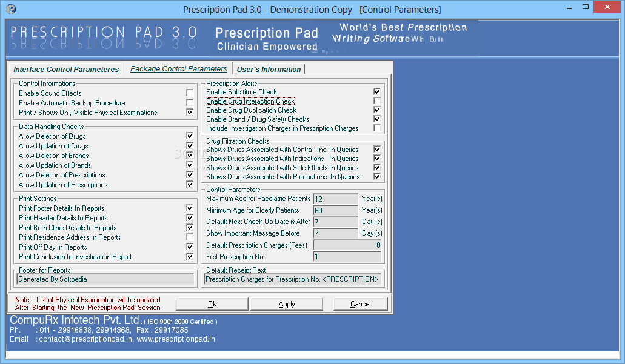The image size is (625, 364).
Task: Check Include Investigation Charges in Prescription Charges
Action: tap(377, 128)
